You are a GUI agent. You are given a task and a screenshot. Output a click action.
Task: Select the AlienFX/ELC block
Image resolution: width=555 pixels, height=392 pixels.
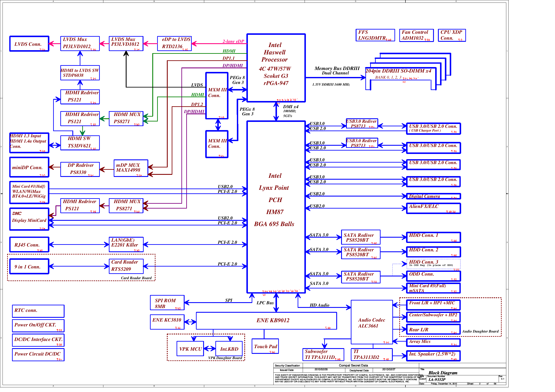433,208
